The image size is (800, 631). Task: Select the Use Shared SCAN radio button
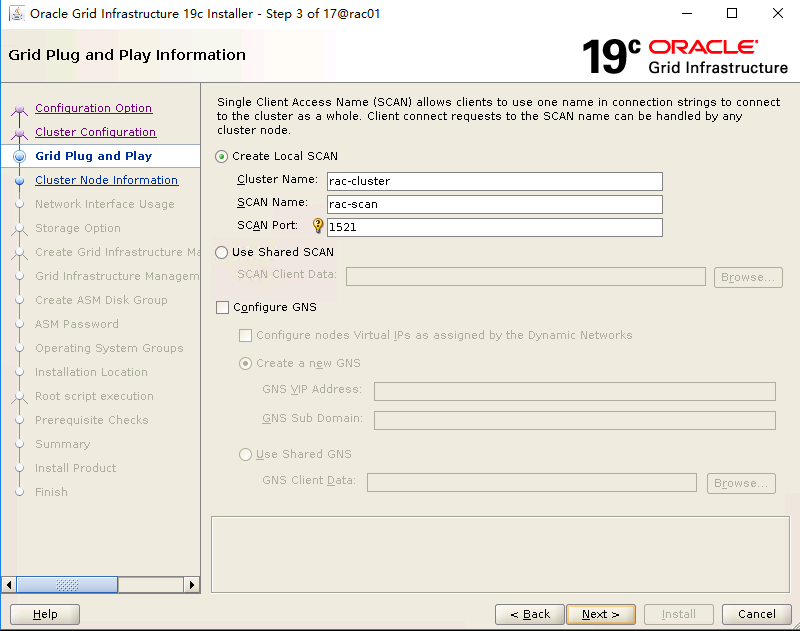click(221, 253)
